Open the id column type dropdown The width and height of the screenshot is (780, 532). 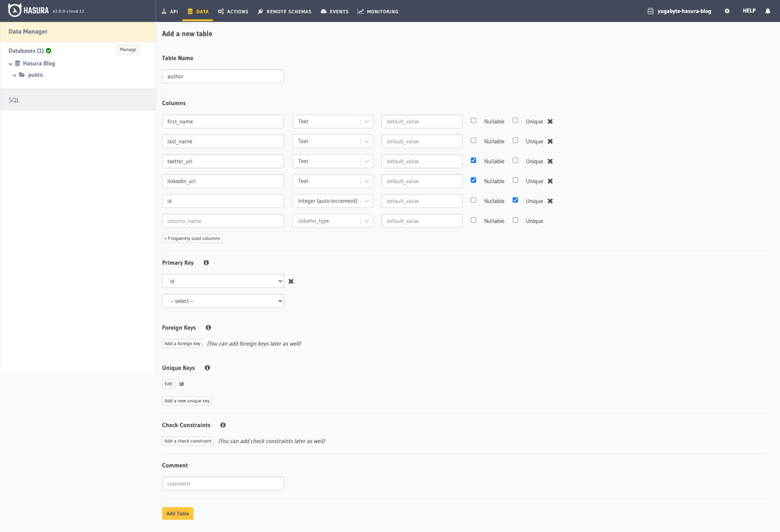pos(332,201)
